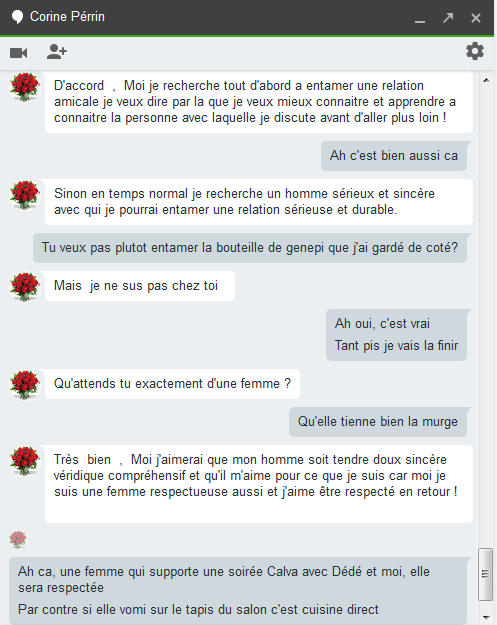Viewport: 497px width, 625px height.
Task: Click rose avatar beside "D'accord" message
Action: point(25,87)
